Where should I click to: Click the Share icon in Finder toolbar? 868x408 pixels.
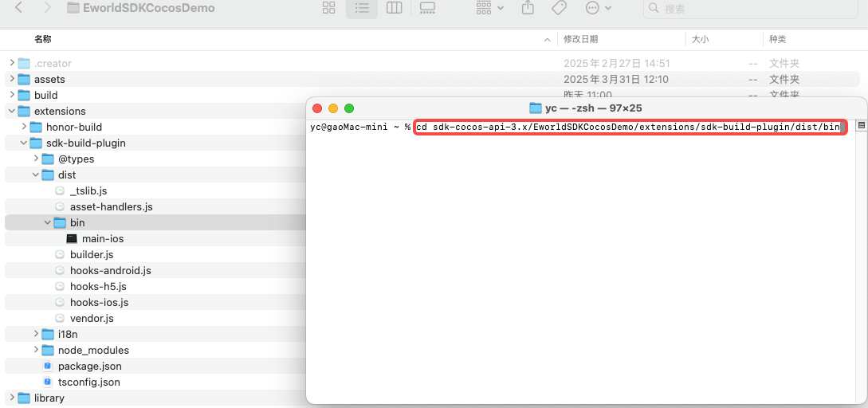[x=528, y=8]
